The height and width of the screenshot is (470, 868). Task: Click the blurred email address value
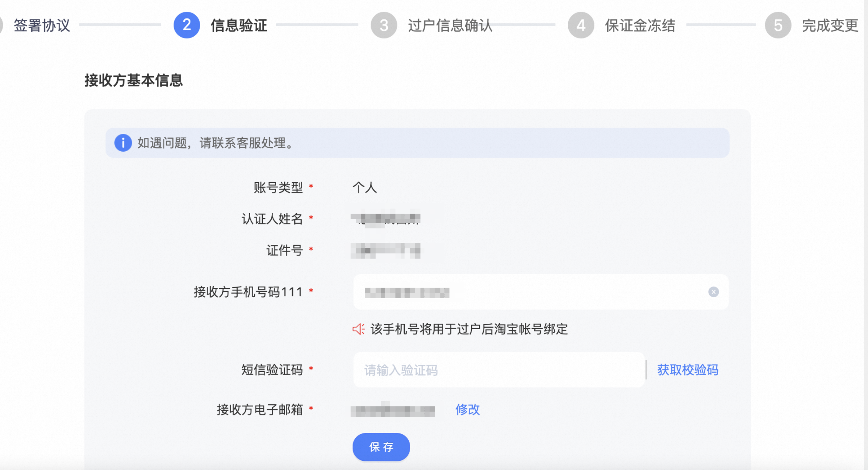393,410
